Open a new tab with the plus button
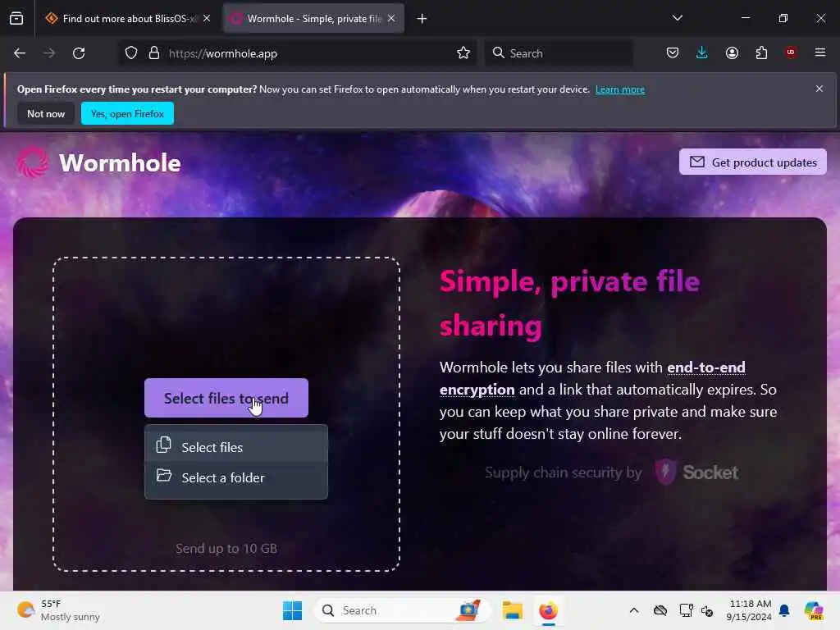Screen dimensions: 840x630 (x=422, y=19)
